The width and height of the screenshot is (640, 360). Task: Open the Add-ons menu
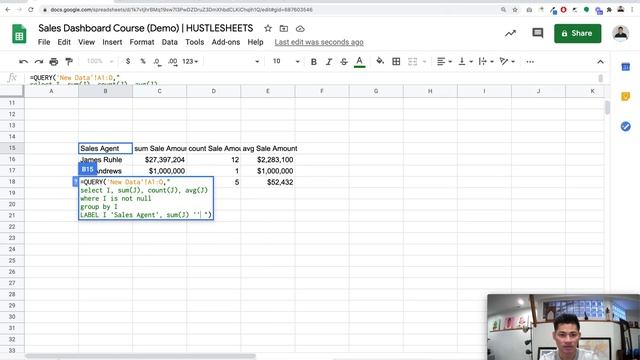(226, 42)
